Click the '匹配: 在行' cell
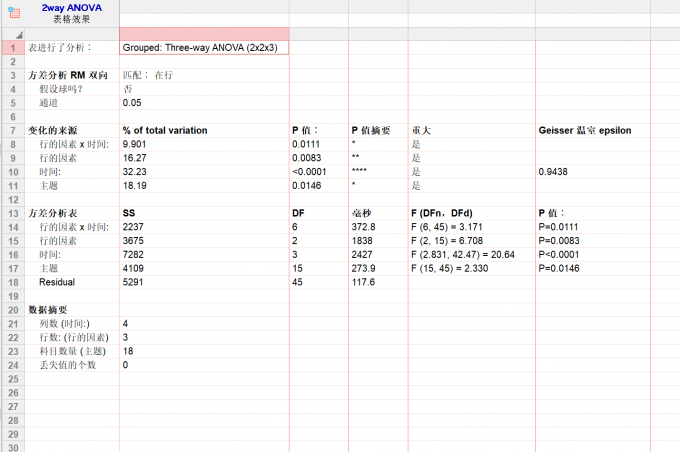680x452 pixels. pos(147,75)
